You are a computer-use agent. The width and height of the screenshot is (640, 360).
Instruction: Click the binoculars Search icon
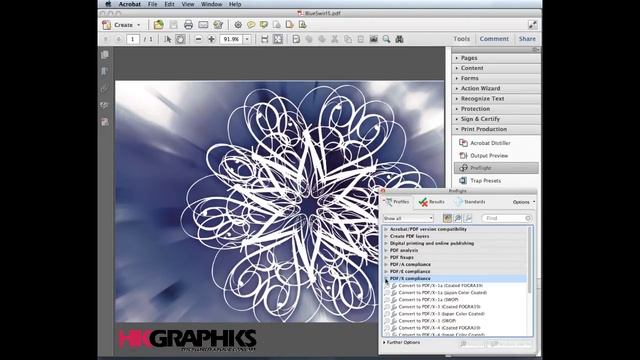click(x=399, y=39)
